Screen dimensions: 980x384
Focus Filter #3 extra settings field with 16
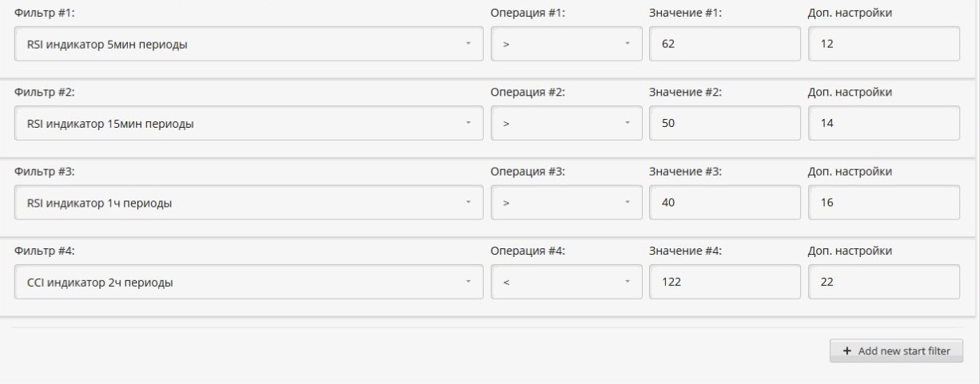click(x=883, y=203)
